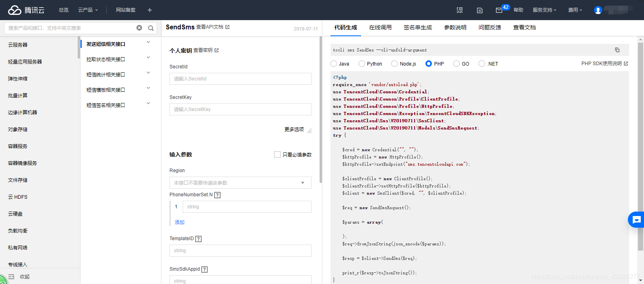Image resolution: width=644 pixels, height=284 pixels.
Task: Expand 短信签名相关接口 group
Action: (x=148, y=103)
